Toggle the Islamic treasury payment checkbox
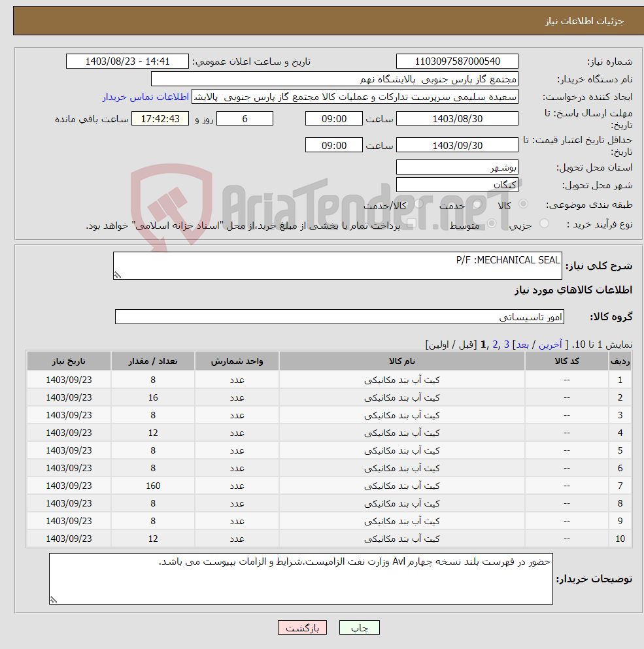Image resolution: width=644 pixels, height=649 pixels. coord(411,224)
